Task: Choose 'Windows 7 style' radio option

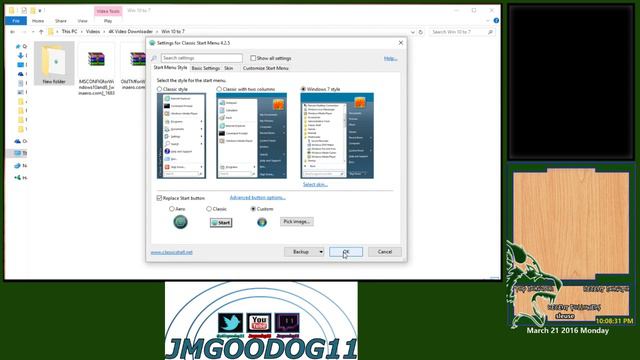Action: pos(303,89)
